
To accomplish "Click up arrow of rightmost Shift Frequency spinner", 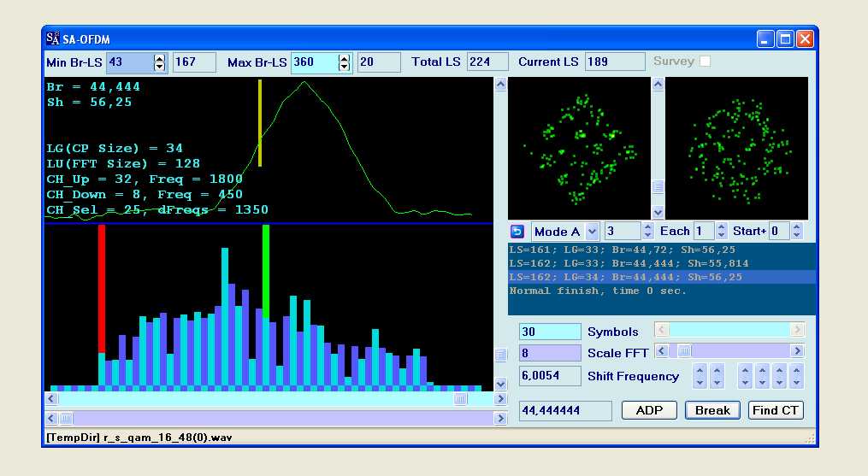I will [796, 371].
